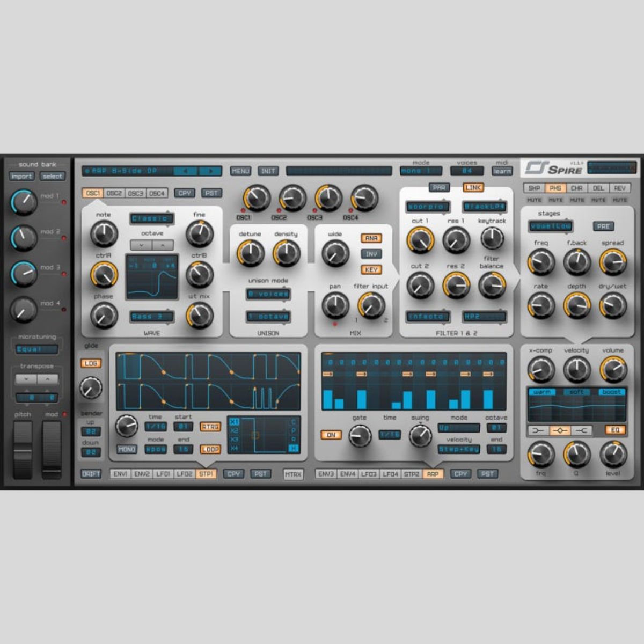Switch to the OSC2 tab
The width and height of the screenshot is (644, 644).
[x=114, y=193]
